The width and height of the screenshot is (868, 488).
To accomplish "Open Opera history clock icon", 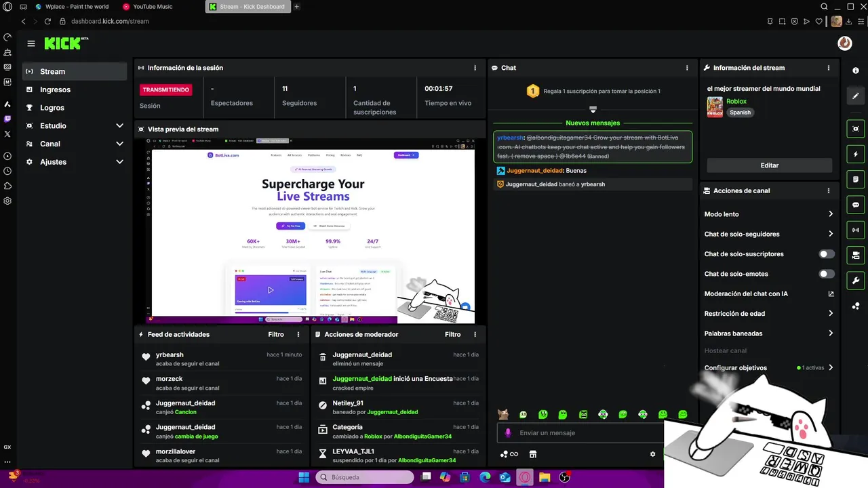I will pyautogui.click(x=7, y=171).
